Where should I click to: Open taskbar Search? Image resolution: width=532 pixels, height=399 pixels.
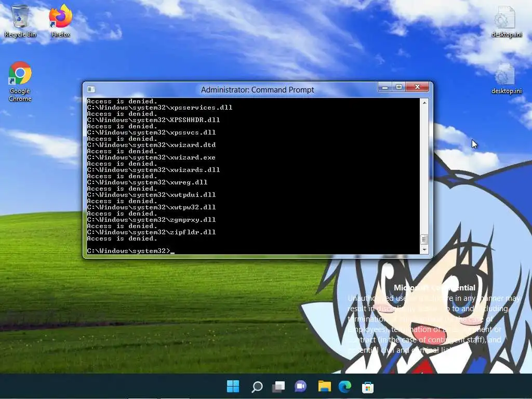[257, 387]
